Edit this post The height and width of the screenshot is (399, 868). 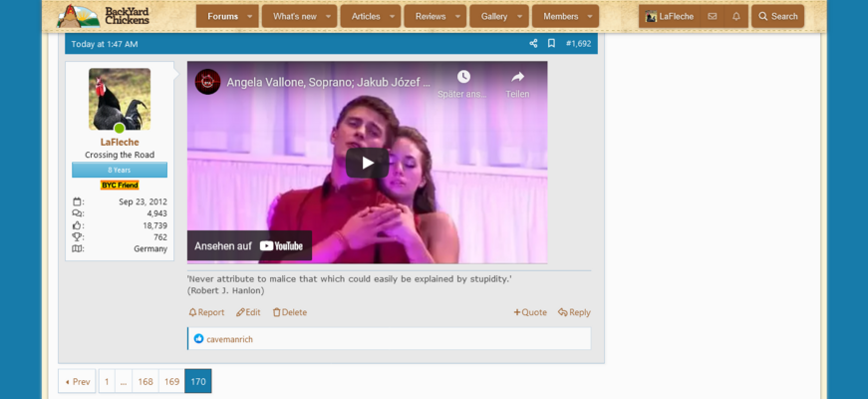248,312
